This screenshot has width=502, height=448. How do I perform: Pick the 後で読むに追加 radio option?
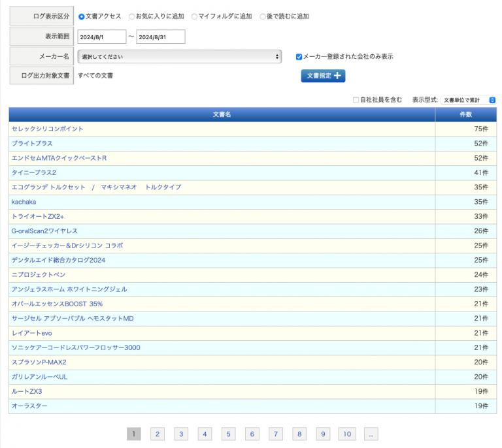pyautogui.click(x=263, y=16)
